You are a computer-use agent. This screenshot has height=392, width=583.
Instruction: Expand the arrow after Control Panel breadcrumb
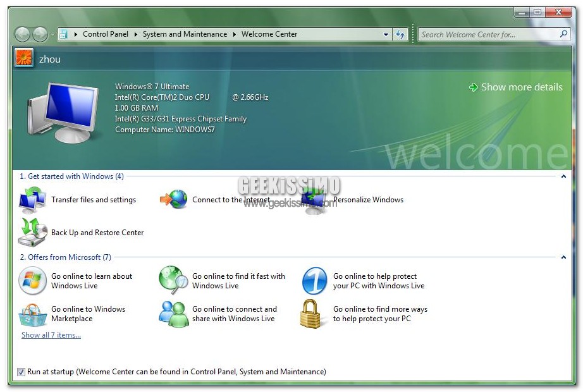click(135, 34)
